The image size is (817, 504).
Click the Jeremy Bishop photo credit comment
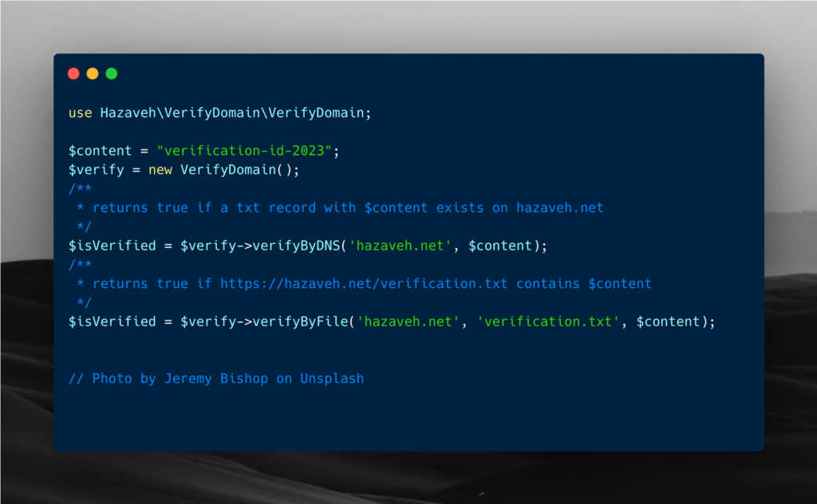217,378
